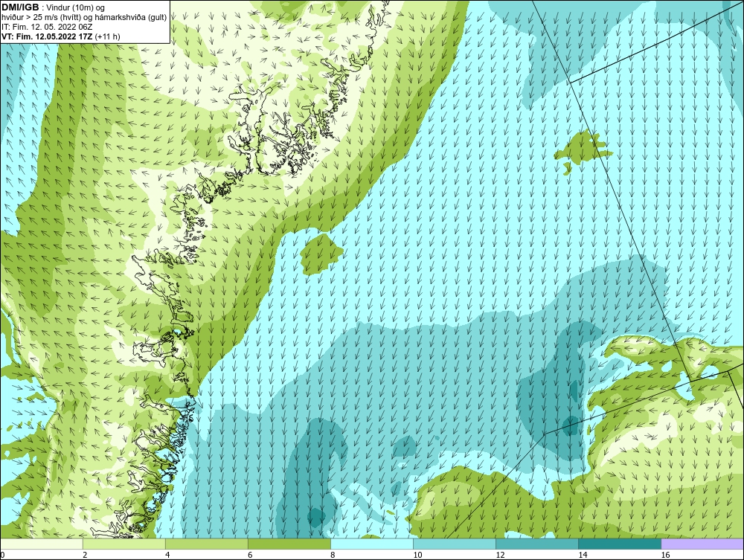The image size is (744, 560).
Task: Click the 6–8 m/s olive green swatch
Action: tap(289, 544)
